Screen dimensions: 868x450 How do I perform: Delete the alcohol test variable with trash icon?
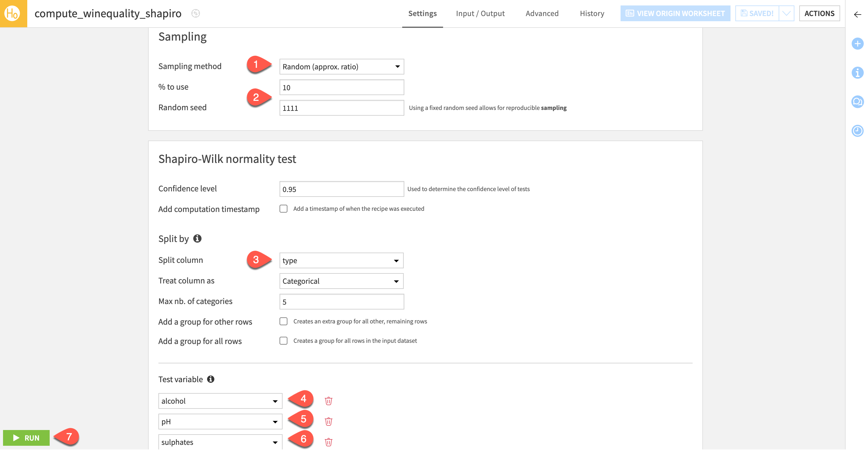click(x=328, y=401)
